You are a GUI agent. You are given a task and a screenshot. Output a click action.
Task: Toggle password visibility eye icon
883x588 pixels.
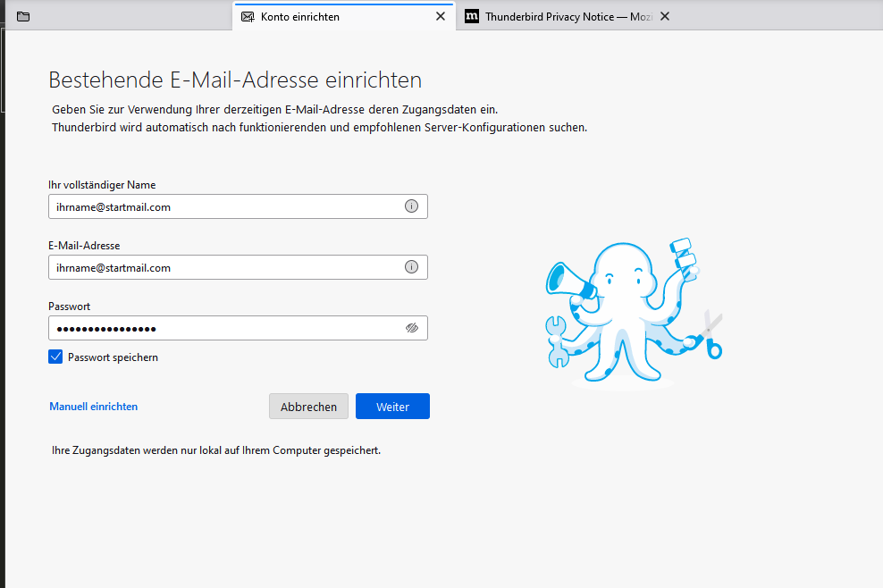pos(412,328)
